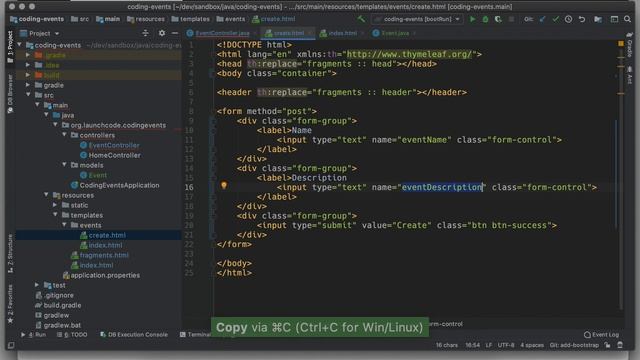Click line number 16 in the gutter
The width and height of the screenshot is (640, 360).
[x=189, y=187]
